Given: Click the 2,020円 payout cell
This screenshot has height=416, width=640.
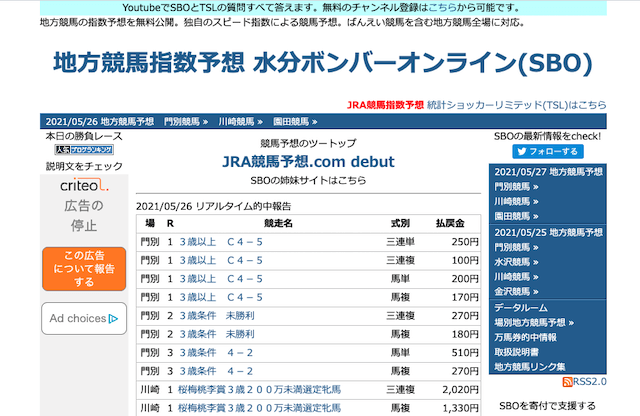Looking at the screenshot, I should click(x=460, y=389).
